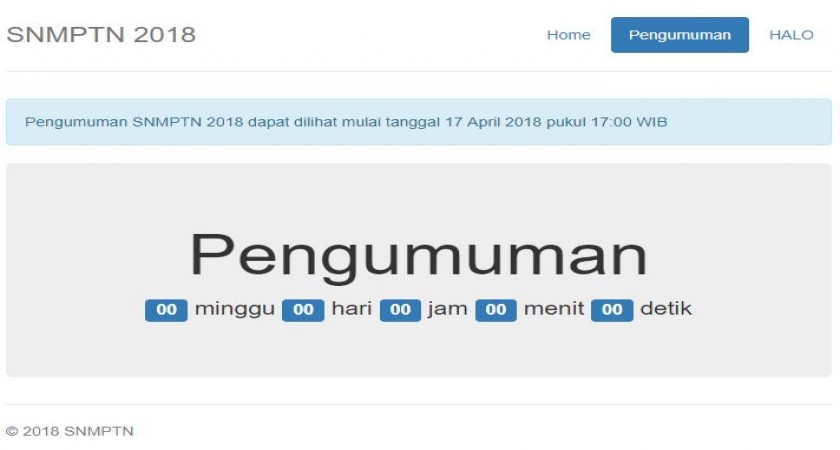Viewport: 840px width, 450px height.
Task: Click the jam countdown badge
Action: (x=400, y=310)
